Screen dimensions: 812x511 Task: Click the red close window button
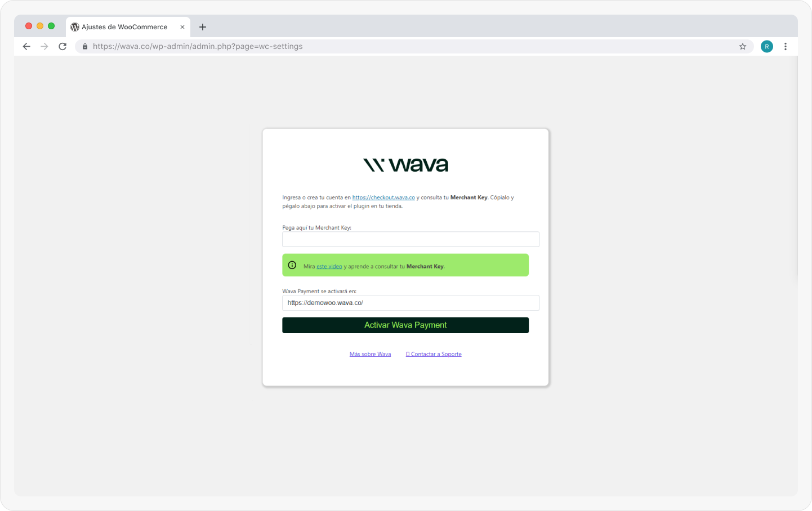point(29,26)
